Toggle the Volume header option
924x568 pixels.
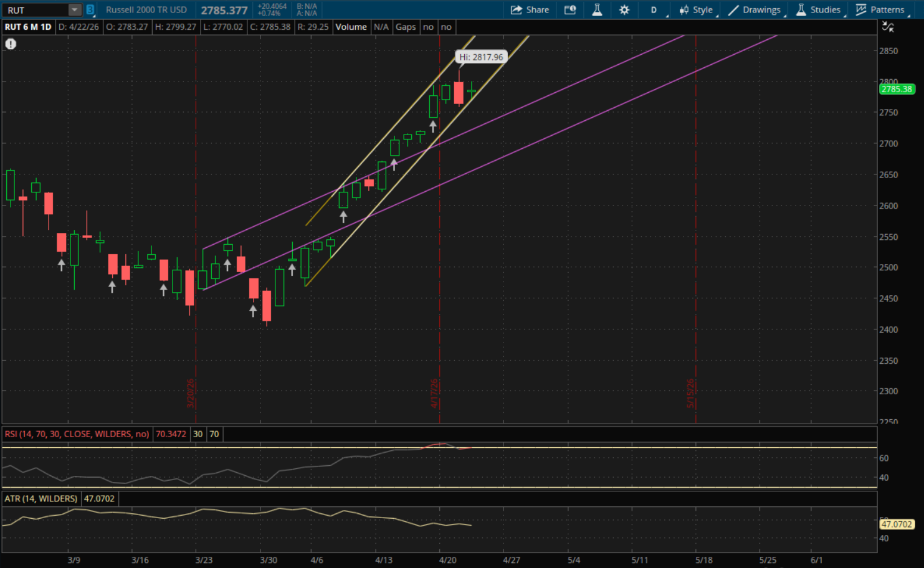(x=351, y=27)
